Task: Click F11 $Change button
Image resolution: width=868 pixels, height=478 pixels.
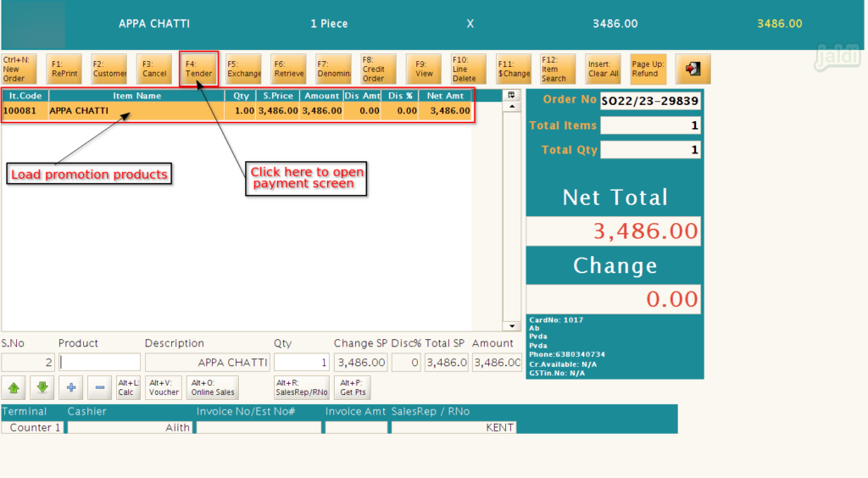Action: coord(514,69)
